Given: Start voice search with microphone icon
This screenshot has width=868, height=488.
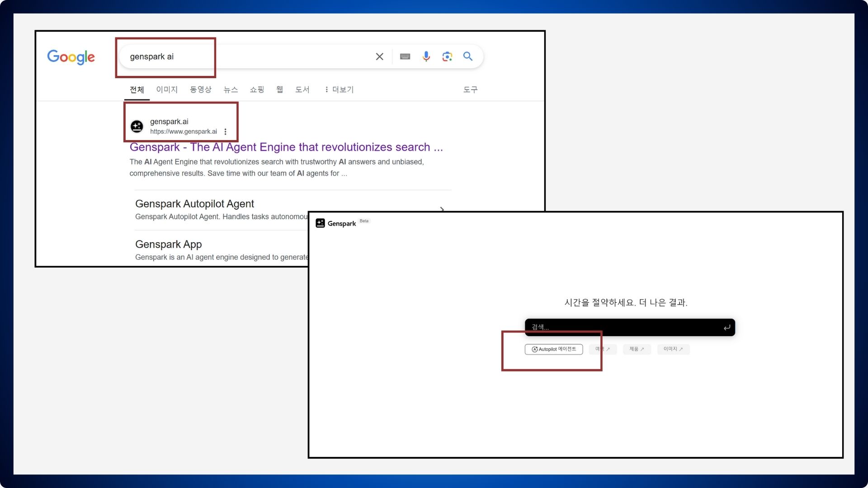Looking at the screenshot, I should point(426,56).
